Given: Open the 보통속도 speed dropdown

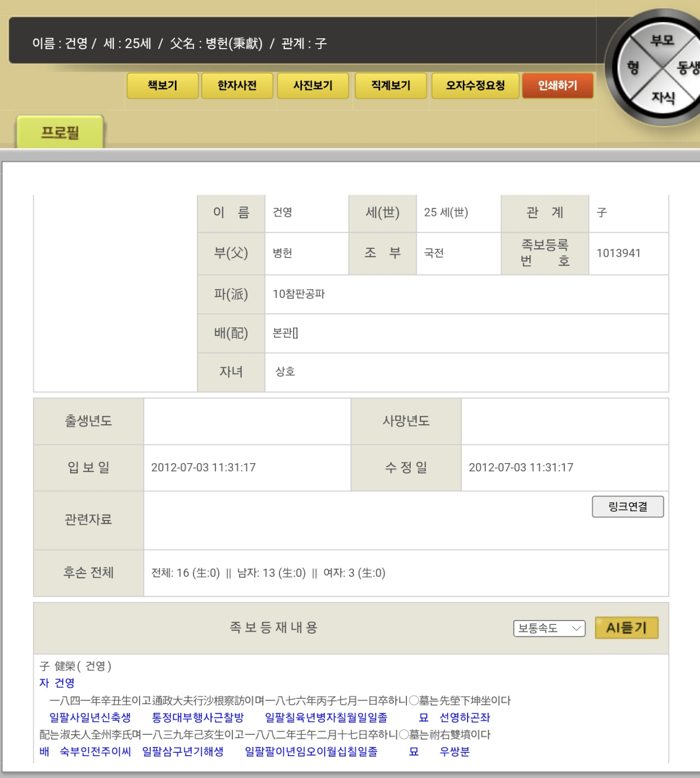Looking at the screenshot, I should (549, 628).
